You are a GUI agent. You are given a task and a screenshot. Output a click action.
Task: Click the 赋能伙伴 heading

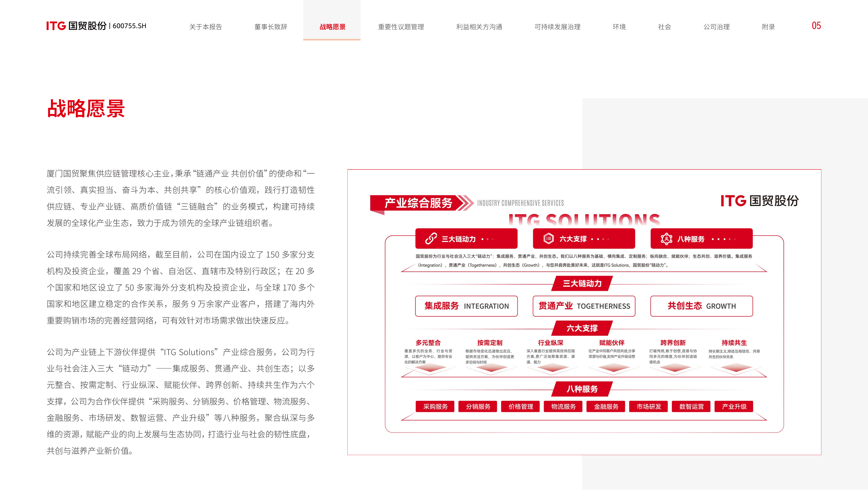[x=612, y=342]
